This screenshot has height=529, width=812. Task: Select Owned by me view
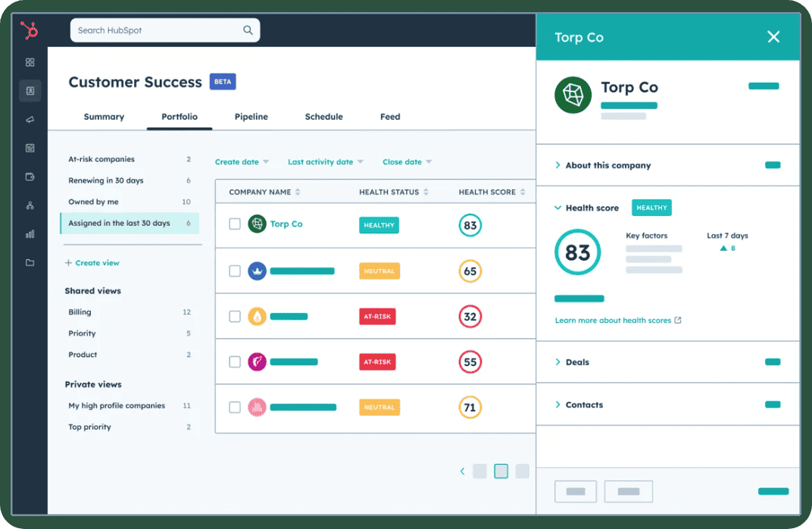click(x=130, y=202)
